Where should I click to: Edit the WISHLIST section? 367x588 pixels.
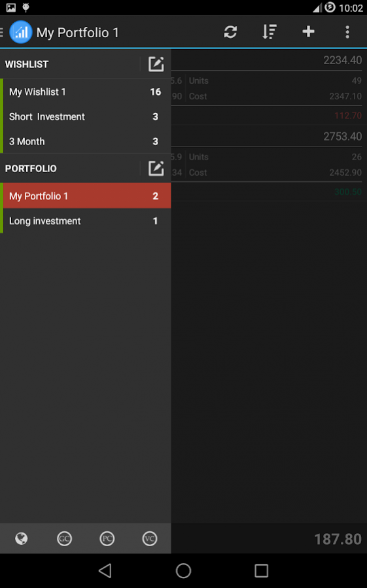156,64
